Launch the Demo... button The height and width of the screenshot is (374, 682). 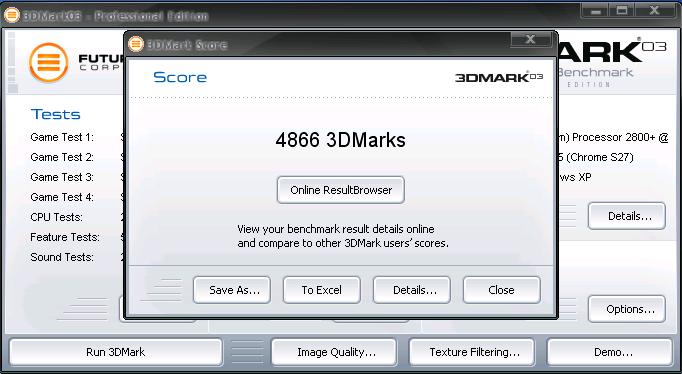click(609, 352)
